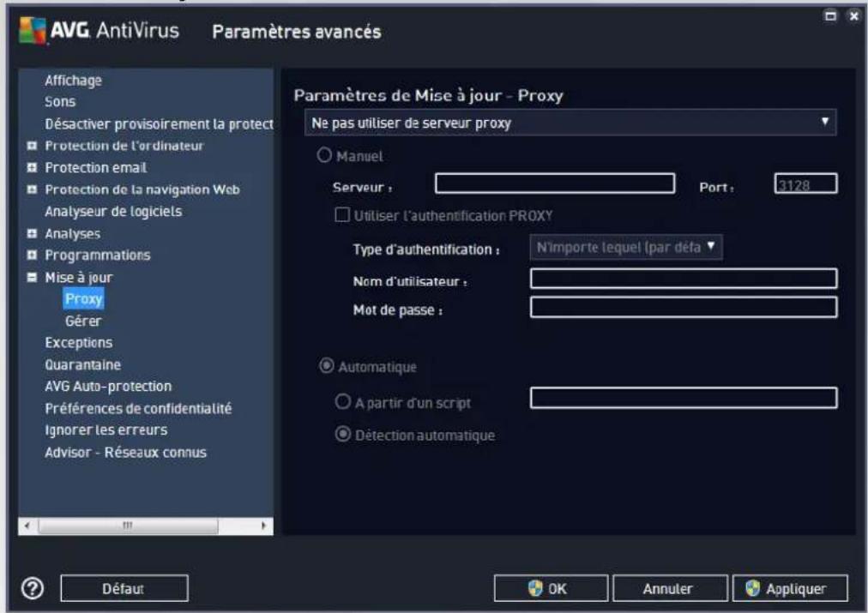Click the maximize window icon
This screenshot has width=868, height=613.
click(830, 16)
